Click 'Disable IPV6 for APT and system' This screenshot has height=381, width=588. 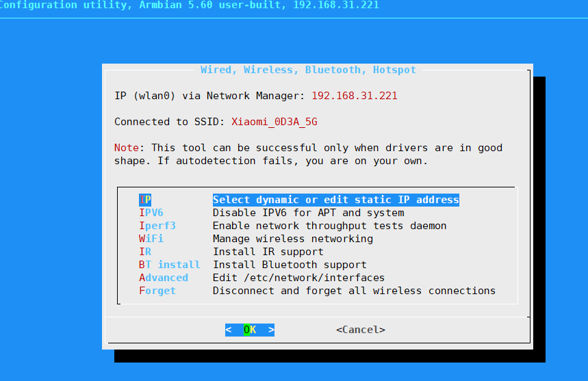(x=308, y=213)
